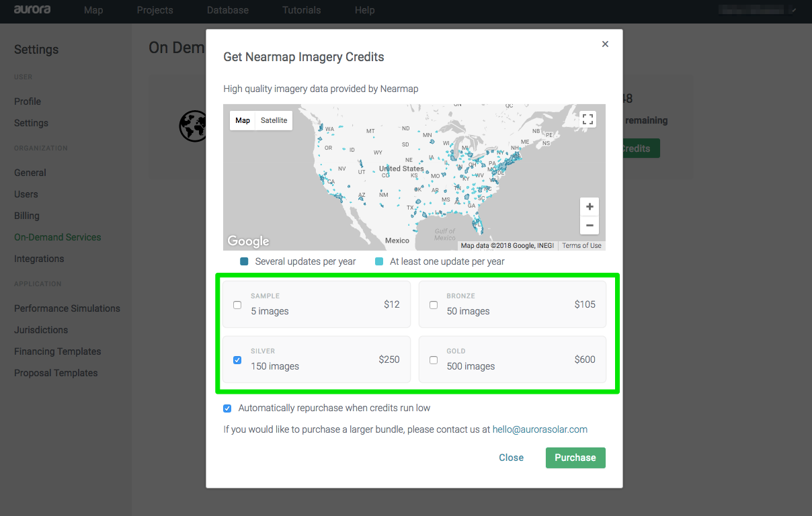The height and width of the screenshot is (516, 812).
Task: Zoom in on the coverage map
Action: 590,207
